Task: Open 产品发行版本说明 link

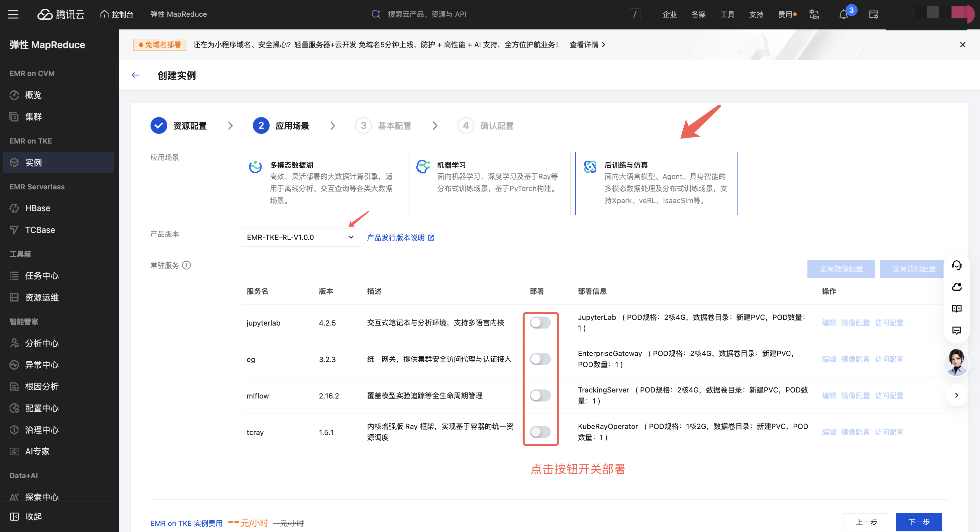Action: 396,238
